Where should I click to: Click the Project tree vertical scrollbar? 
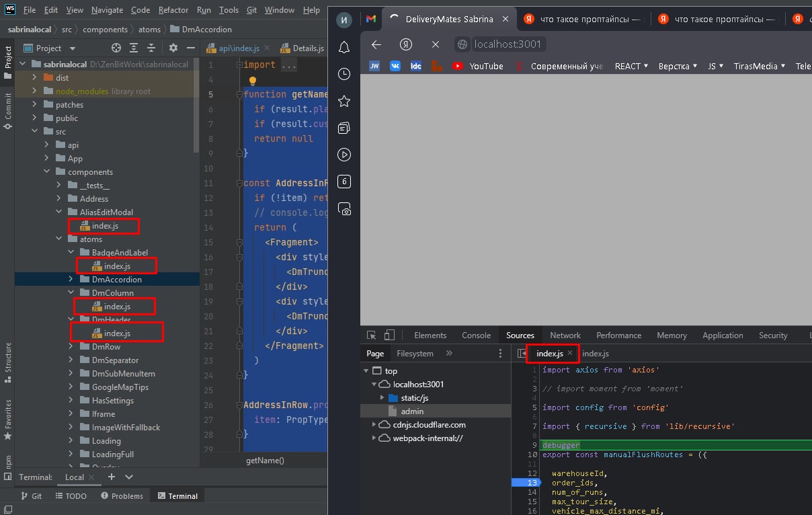tap(196, 106)
